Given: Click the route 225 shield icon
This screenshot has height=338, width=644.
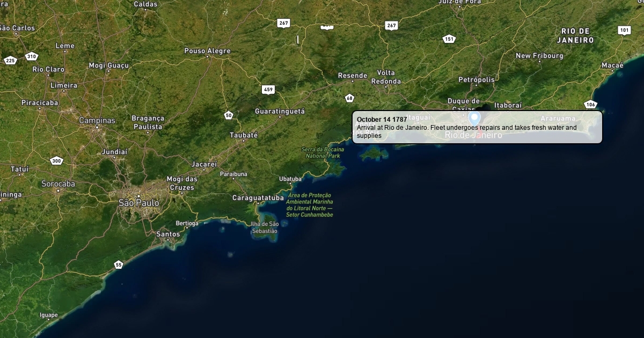Looking at the screenshot, I should coord(10,61).
